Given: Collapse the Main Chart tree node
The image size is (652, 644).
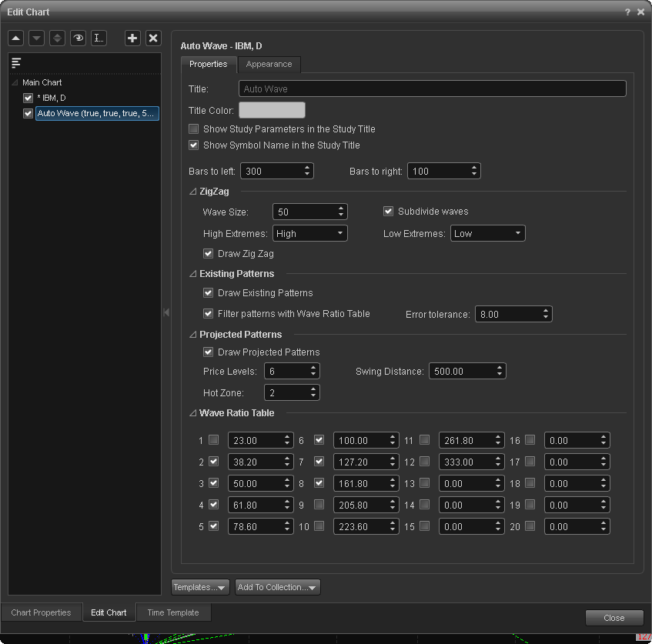Looking at the screenshot, I should click(x=15, y=82).
